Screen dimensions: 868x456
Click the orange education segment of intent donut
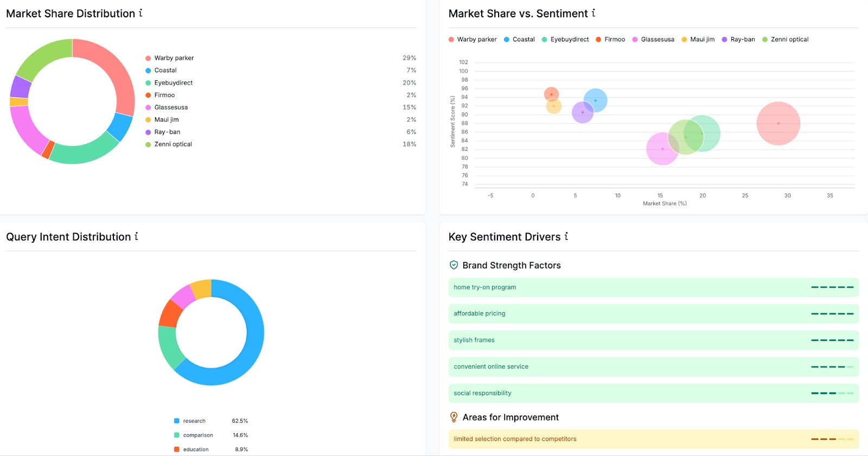[170, 313]
